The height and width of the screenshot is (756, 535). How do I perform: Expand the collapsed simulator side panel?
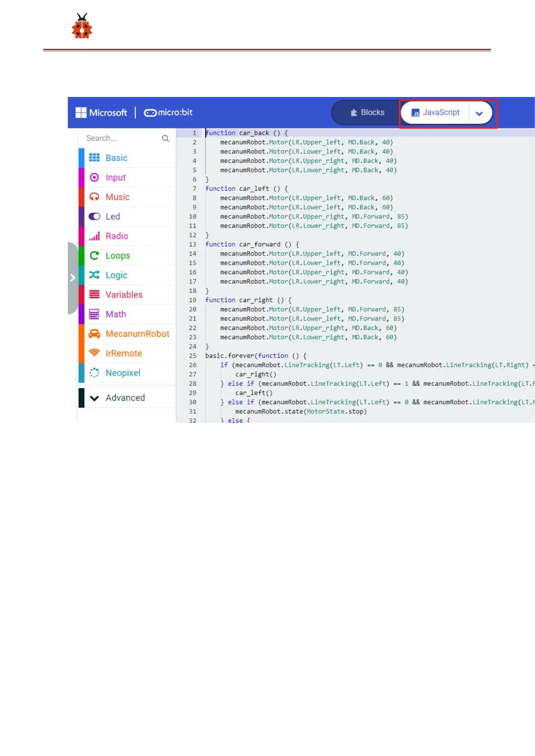tap(73, 278)
